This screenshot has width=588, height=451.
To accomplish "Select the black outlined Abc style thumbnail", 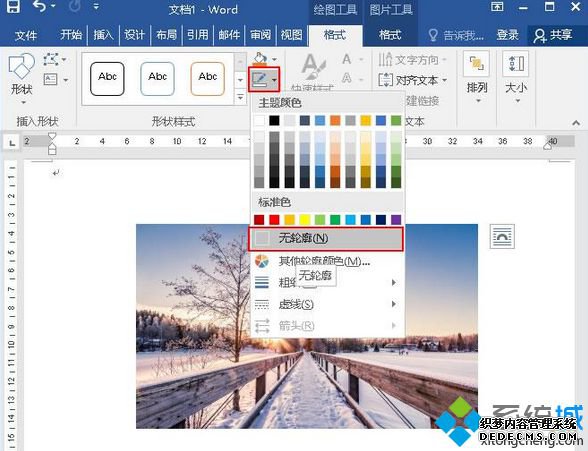I will 107,79.
